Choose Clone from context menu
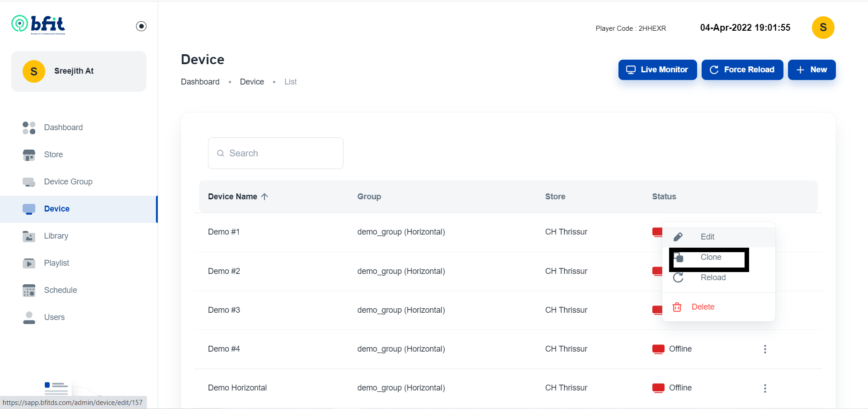The image size is (868, 409). point(719,257)
